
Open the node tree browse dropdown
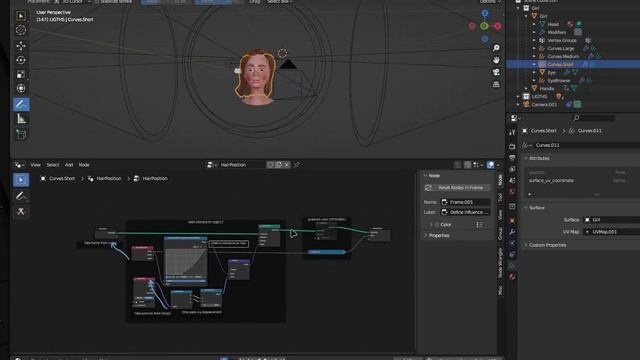211,165
